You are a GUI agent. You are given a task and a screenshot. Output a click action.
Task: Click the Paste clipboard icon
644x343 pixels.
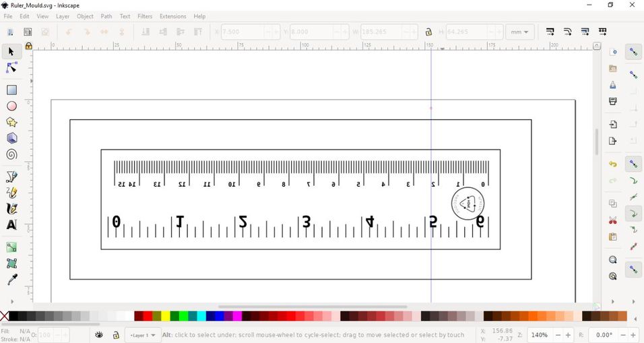[613, 237]
